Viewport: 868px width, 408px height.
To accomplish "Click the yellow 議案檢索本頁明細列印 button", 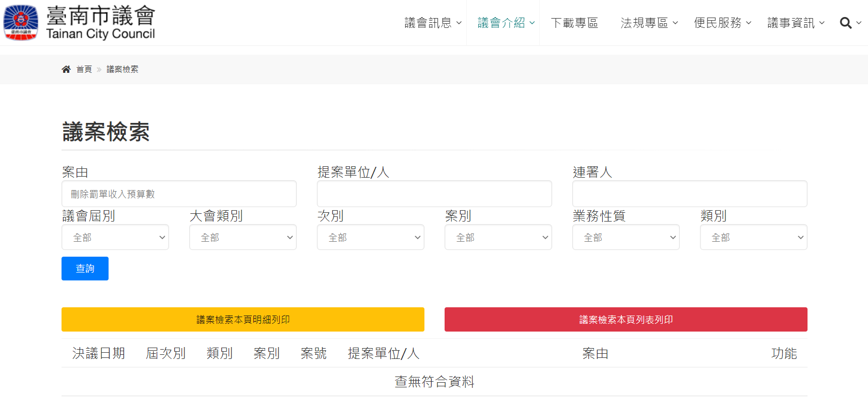I will 243,320.
